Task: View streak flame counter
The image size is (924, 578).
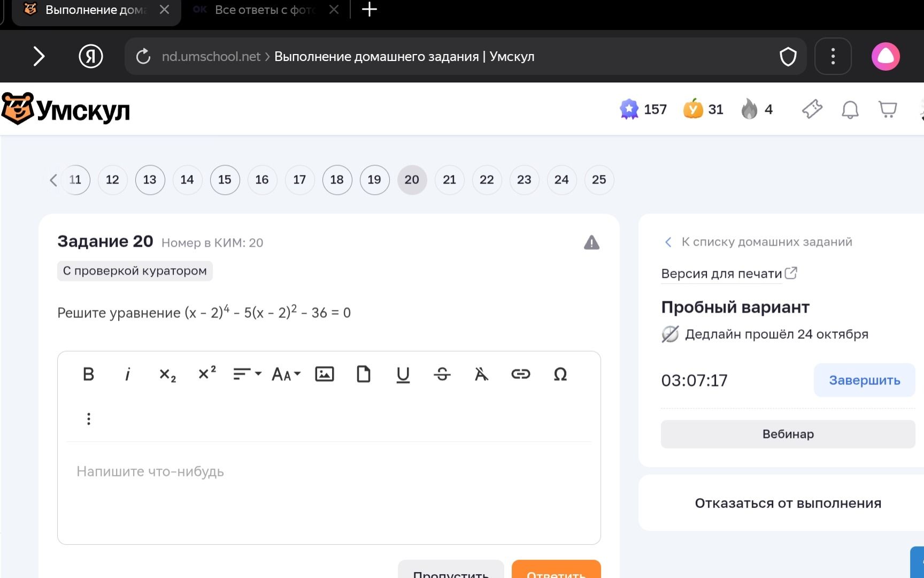Action: click(757, 109)
